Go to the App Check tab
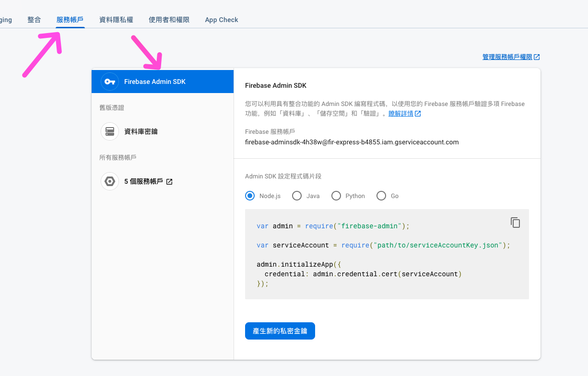This screenshot has height=376, width=588. pyautogui.click(x=221, y=20)
